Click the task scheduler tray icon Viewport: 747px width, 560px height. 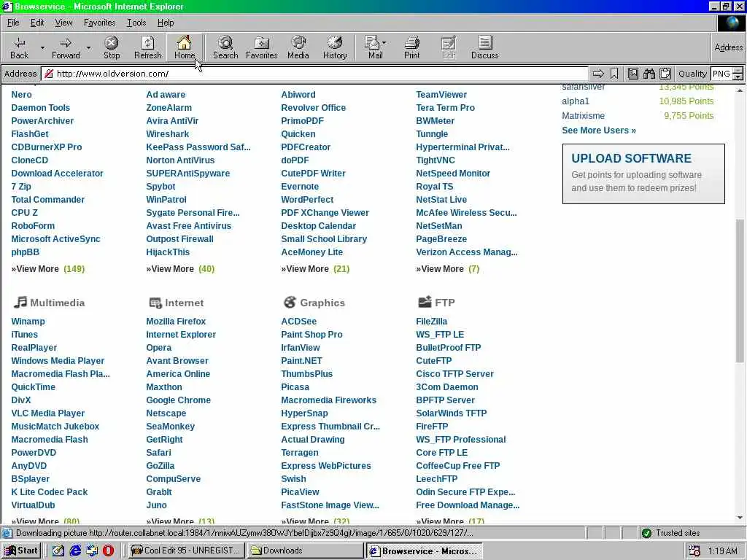click(x=694, y=551)
